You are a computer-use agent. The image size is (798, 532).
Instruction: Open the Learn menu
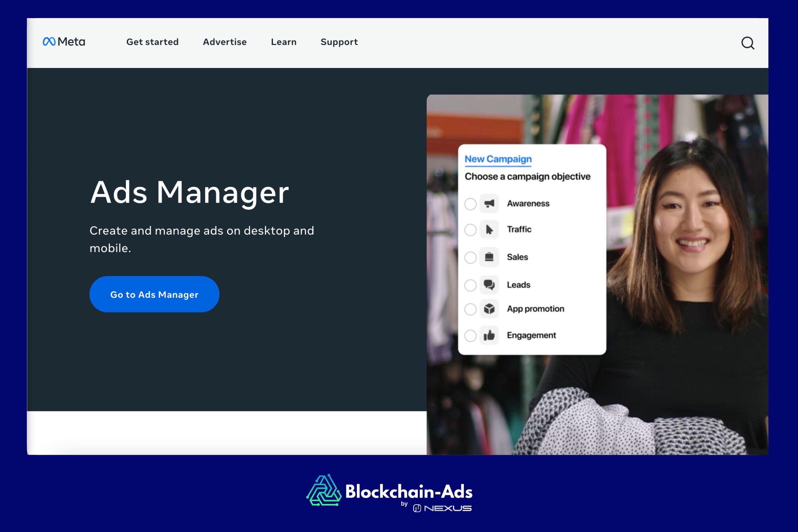click(x=284, y=42)
